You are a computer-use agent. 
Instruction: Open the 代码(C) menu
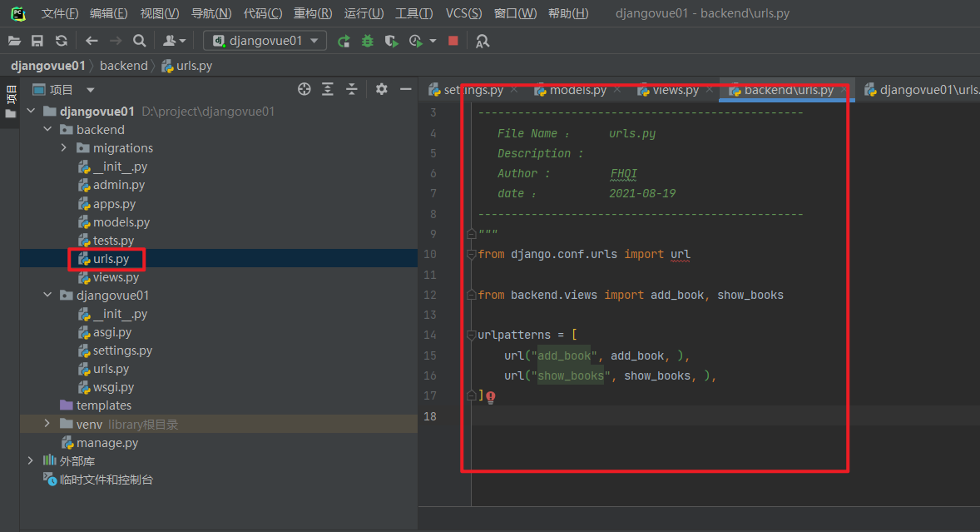point(263,13)
